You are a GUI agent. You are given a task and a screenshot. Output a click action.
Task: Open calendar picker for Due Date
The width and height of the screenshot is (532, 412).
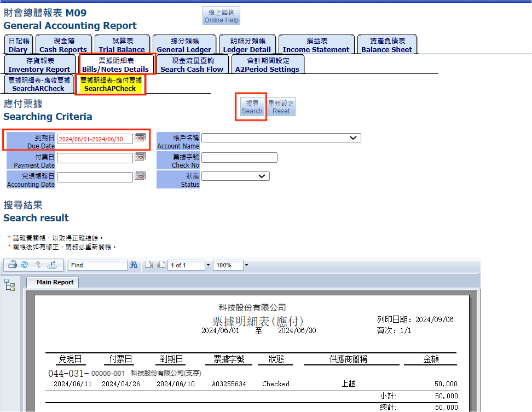point(140,137)
